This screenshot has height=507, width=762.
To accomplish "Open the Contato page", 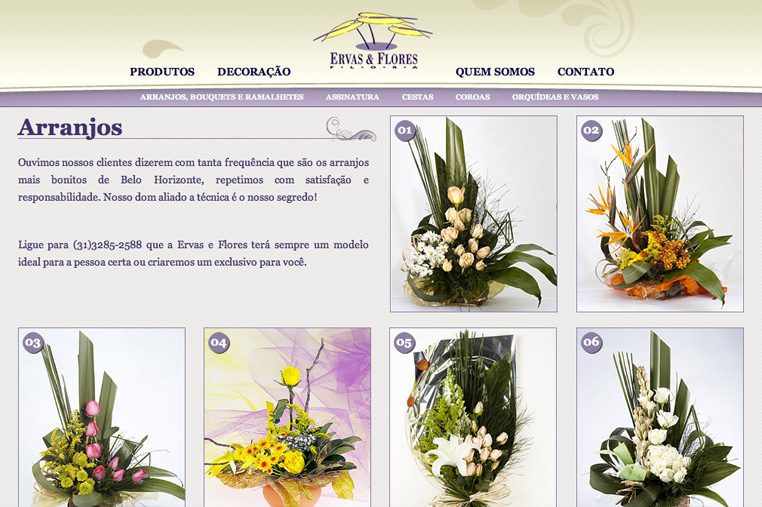I will pyautogui.click(x=586, y=72).
